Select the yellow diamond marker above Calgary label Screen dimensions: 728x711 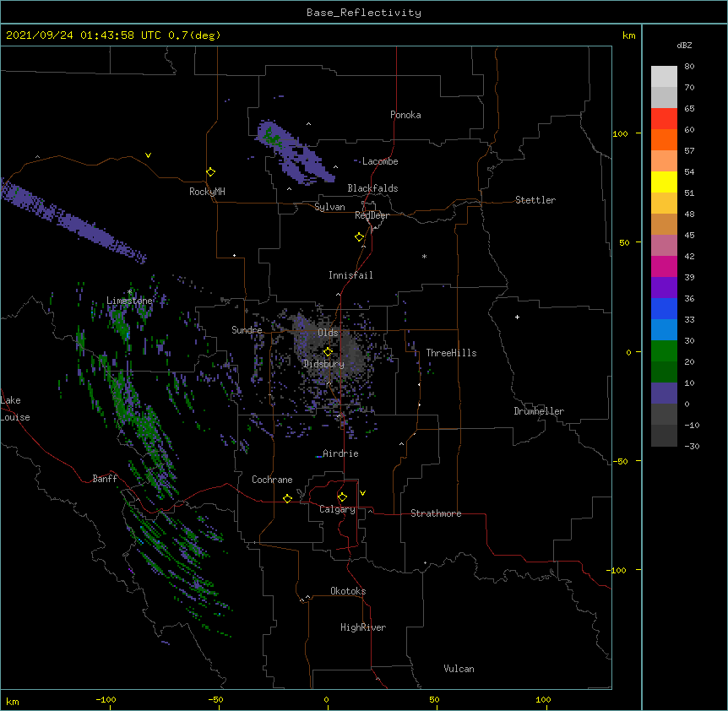[x=342, y=497]
